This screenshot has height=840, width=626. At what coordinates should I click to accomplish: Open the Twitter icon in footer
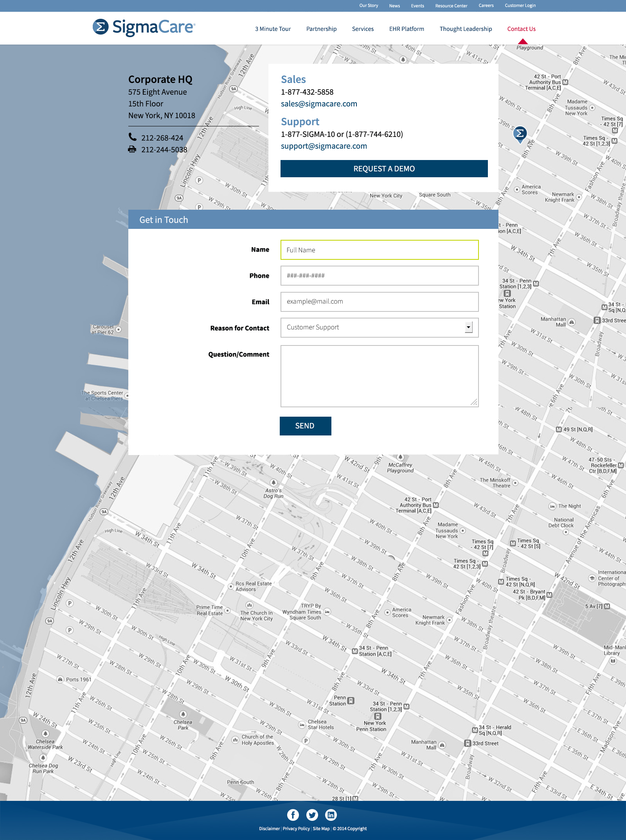click(x=312, y=815)
